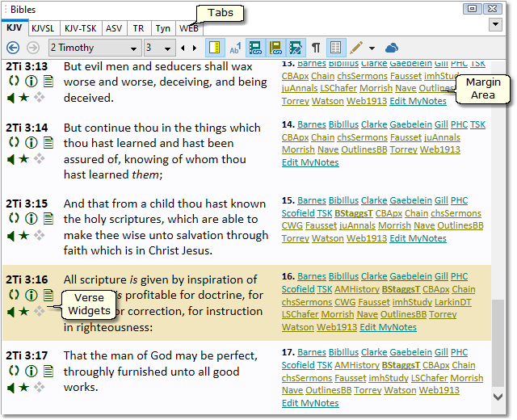Click the info icon for 2Ti 3:14

(x=32, y=142)
